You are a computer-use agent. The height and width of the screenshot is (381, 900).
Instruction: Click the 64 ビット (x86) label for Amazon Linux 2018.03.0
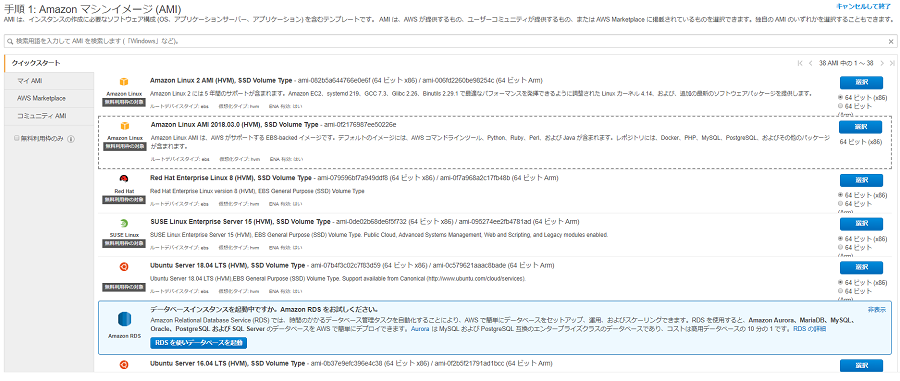point(861,142)
